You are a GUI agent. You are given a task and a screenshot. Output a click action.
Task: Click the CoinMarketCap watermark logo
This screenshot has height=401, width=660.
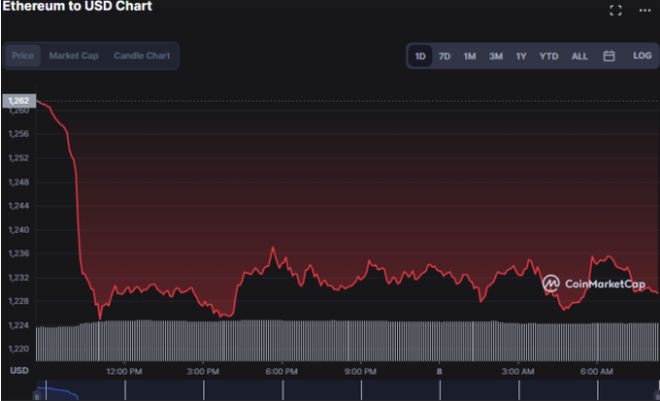coord(593,284)
